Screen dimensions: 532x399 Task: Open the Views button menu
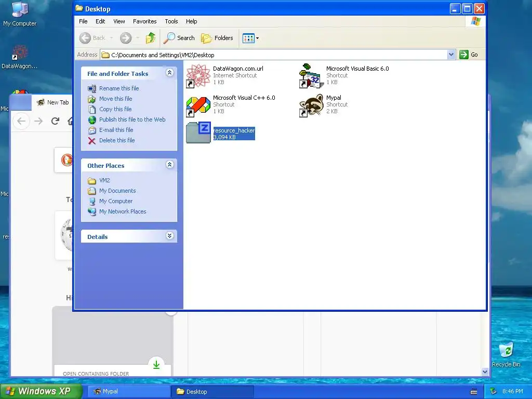(x=251, y=38)
